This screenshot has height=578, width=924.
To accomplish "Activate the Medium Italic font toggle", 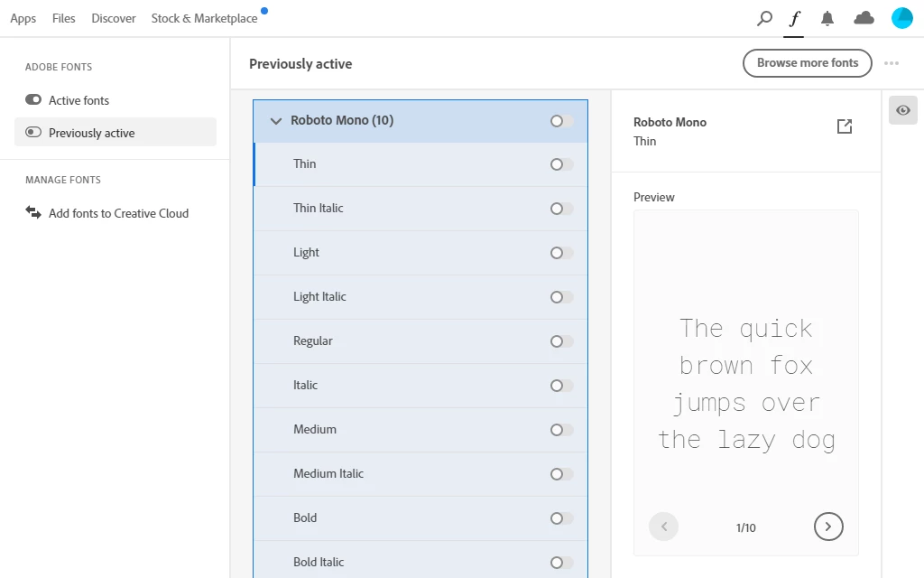I will pos(561,474).
